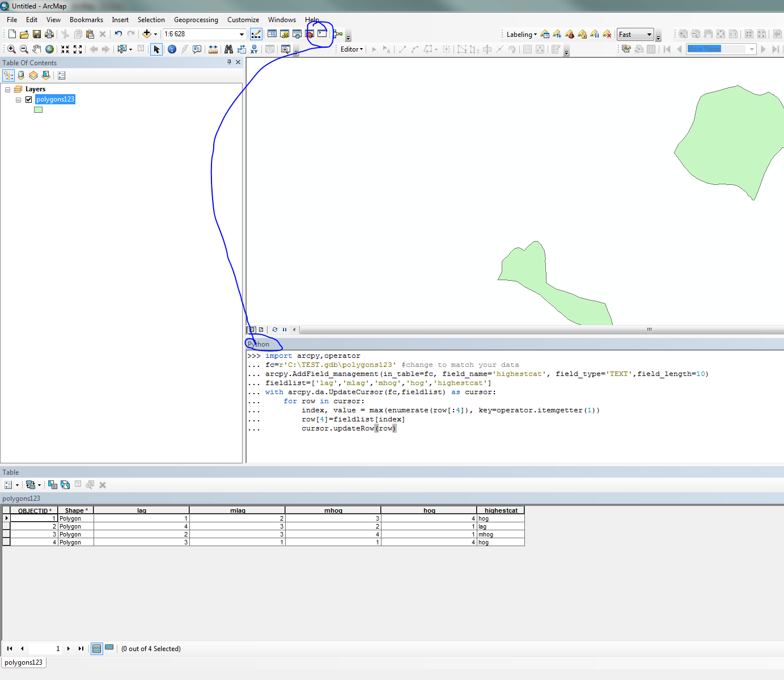Toggle visibility of polygons123 layer

[x=28, y=99]
